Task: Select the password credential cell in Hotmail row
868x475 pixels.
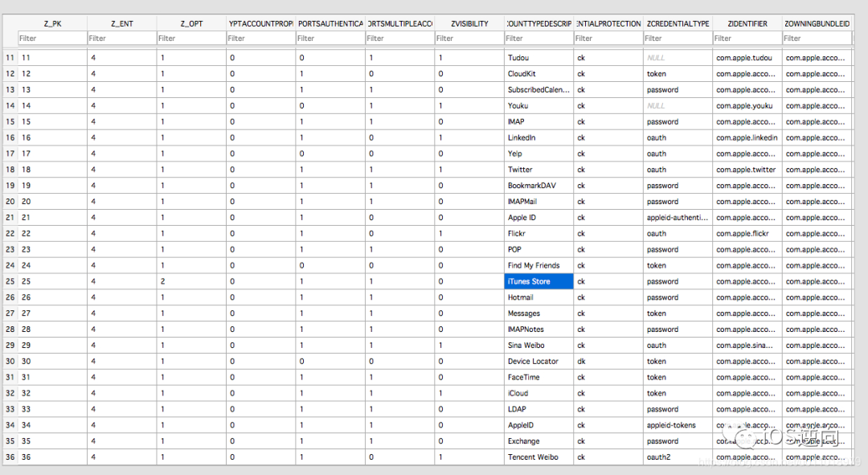Action: click(678, 297)
